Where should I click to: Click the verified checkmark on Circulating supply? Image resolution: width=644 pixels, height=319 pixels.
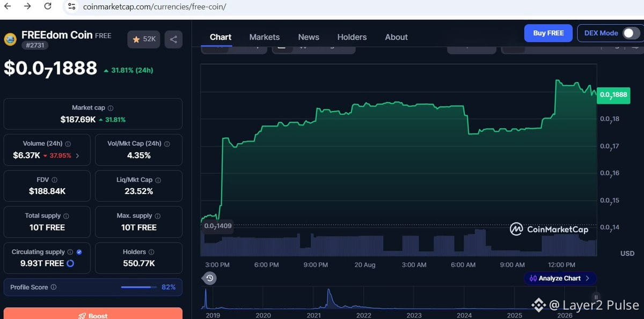79,251
